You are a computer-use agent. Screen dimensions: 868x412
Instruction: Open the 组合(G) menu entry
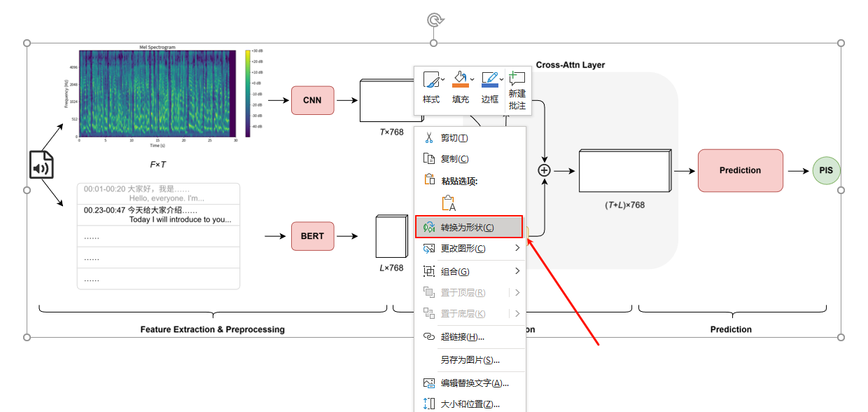[x=468, y=271]
